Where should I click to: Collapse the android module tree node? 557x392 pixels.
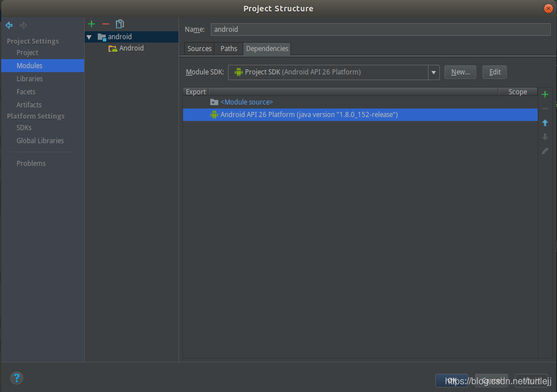click(x=89, y=37)
